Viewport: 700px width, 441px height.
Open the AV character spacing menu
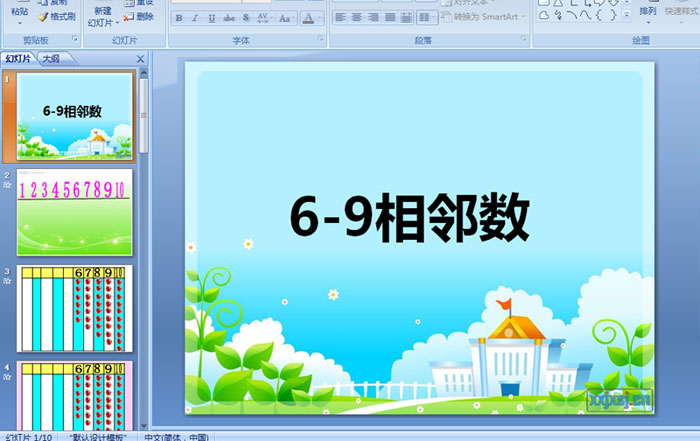click(264, 18)
